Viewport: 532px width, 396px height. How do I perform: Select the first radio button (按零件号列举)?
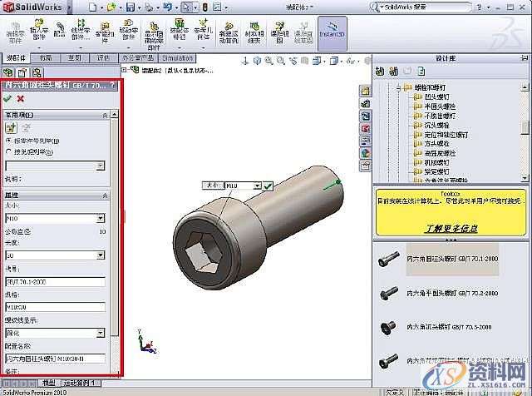coord(9,141)
